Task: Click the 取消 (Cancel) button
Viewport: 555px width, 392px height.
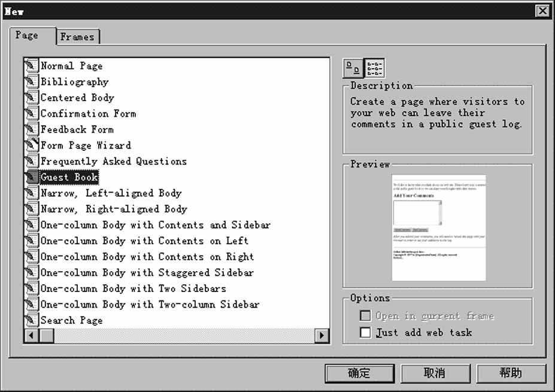Action: tap(435, 373)
